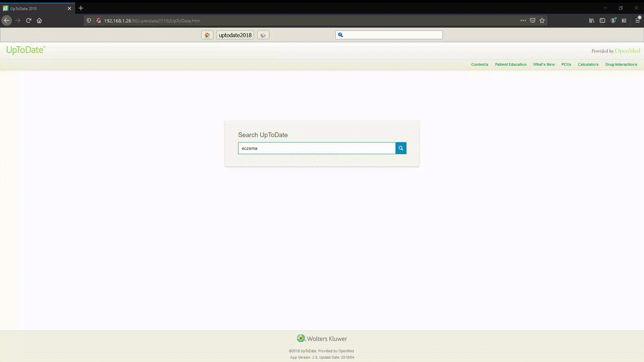Click the search magnifier beside eczema
This screenshot has height=362, width=644.
pyautogui.click(x=400, y=148)
